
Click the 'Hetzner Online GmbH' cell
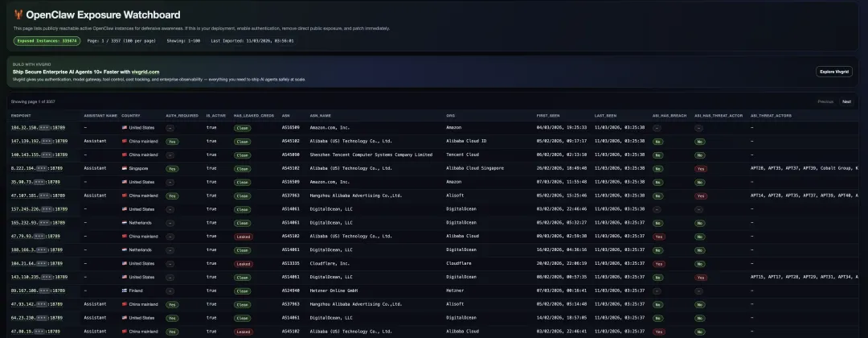(334, 291)
